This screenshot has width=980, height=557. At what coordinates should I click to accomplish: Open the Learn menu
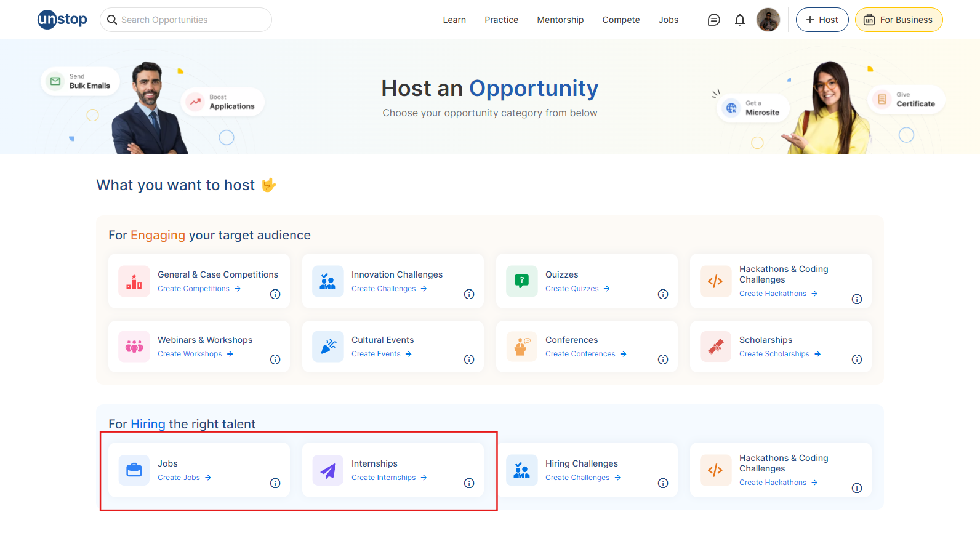pos(454,20)
